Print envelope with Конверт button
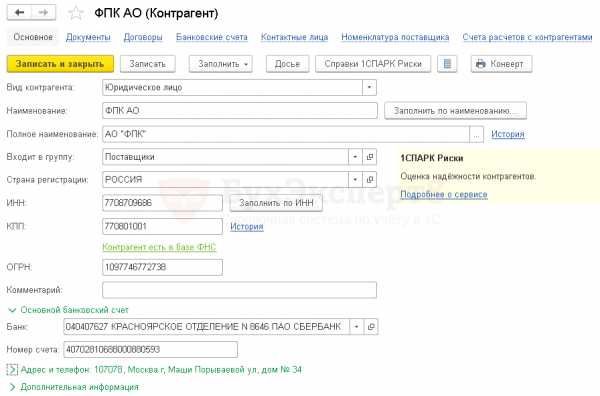The width and height of the screenshot is (600, 396). tap(501, 64)
